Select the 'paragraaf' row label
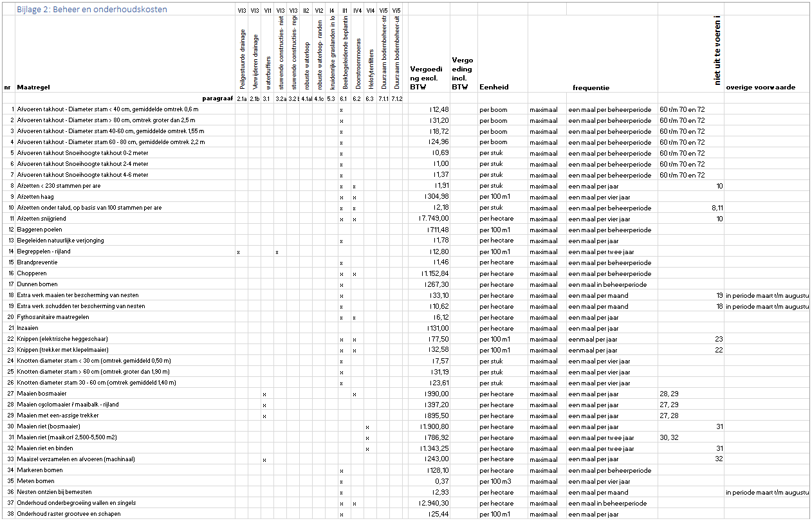Image resolution: width=812 pixels, height=521 pixels. pos(217,98)
